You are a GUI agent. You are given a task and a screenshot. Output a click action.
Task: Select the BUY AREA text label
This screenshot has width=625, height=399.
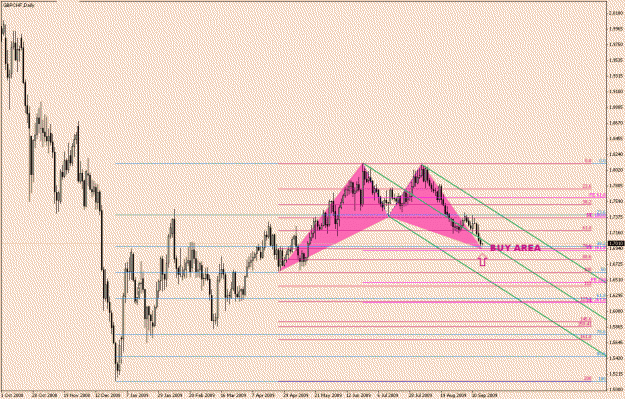pyautogui.click(x=515, y=248)
